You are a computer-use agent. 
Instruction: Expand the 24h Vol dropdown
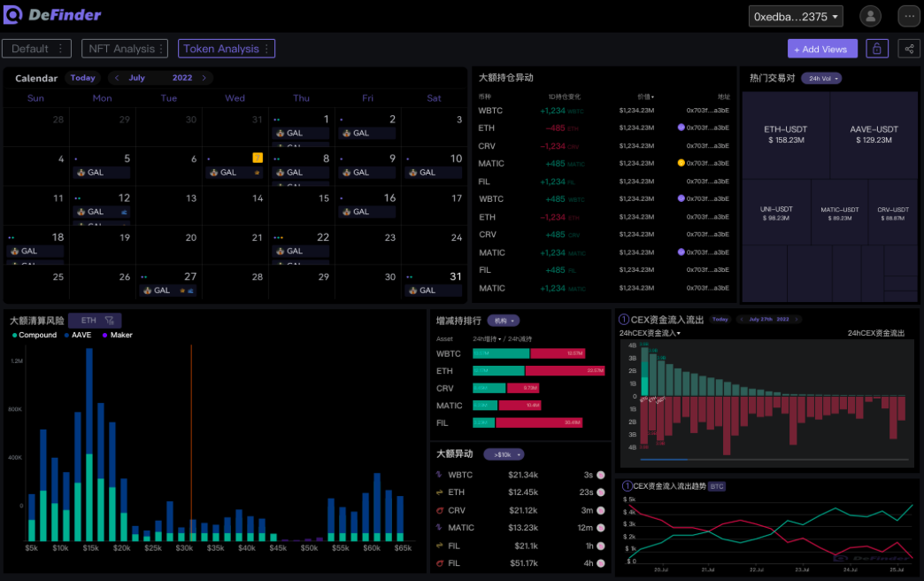(821, 78)
